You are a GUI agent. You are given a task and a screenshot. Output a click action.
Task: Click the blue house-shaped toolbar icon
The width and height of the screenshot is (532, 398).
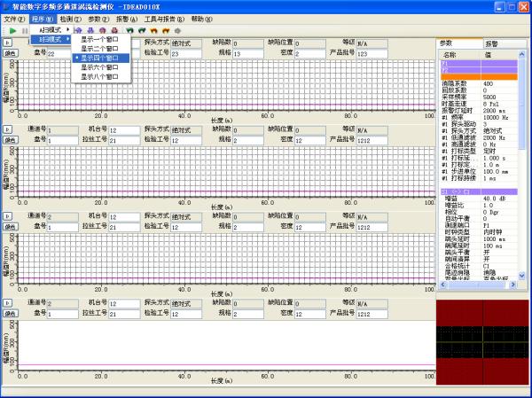(x=78, y=31)
